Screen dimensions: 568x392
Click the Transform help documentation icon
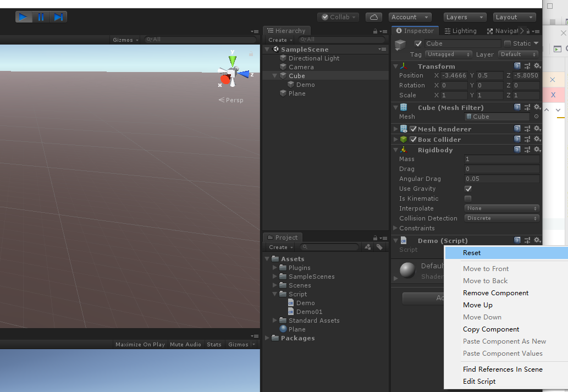pyautogui.click(x=516, y=65)
